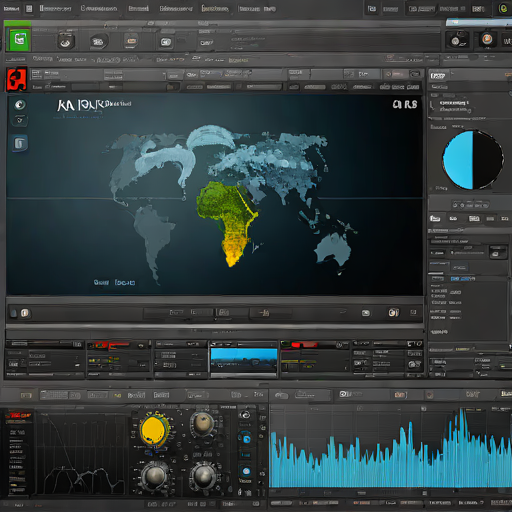512x512 pixels.
Task: Select the first tab in the right panel tab row
Action: pyautogui.click(x=435, y=219)
